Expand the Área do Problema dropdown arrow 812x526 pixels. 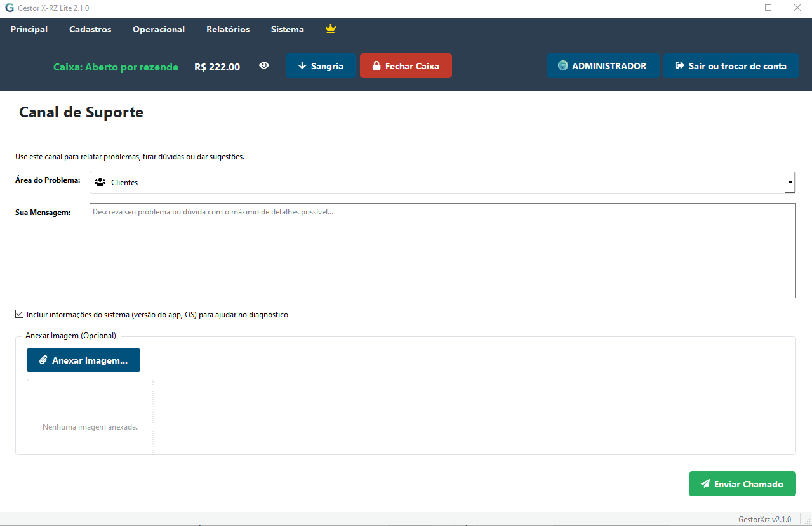click(790, 183)
